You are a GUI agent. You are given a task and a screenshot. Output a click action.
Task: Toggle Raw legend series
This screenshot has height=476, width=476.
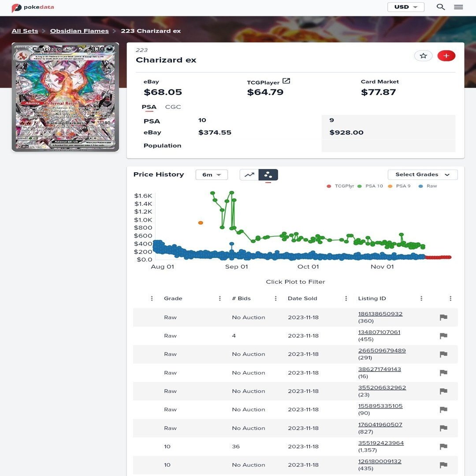click(428, 186)
